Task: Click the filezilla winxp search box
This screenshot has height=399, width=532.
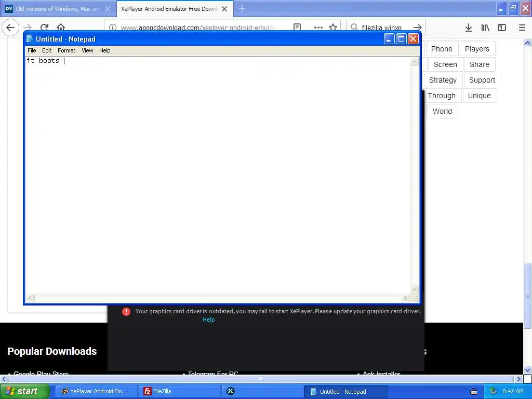Action: click(x=385, y=28)
